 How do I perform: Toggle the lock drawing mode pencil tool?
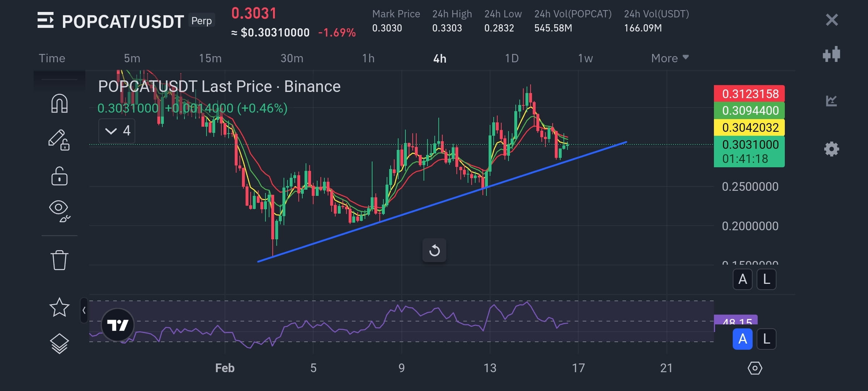(59, 140)
